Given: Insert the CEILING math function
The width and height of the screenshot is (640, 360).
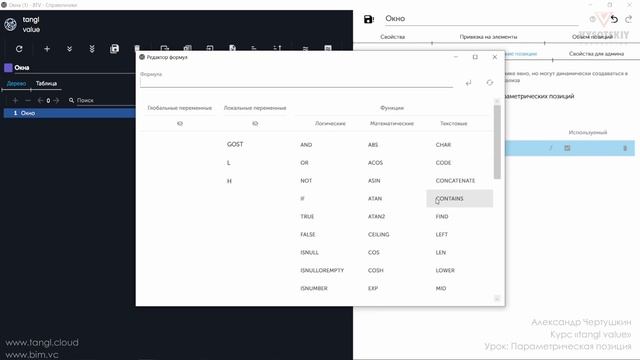Looking at the screenshot, I should (x=379, y=235).
